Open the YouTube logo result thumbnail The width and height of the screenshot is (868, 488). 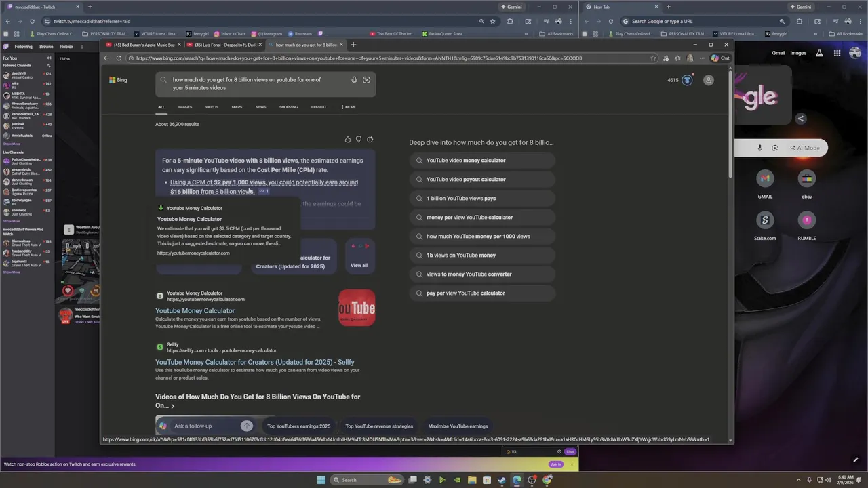[x=357, y=308]
